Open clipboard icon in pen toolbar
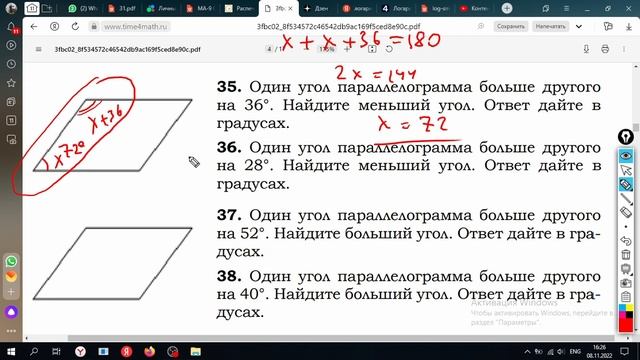640x360 pixels. click(x=626, y=297)
